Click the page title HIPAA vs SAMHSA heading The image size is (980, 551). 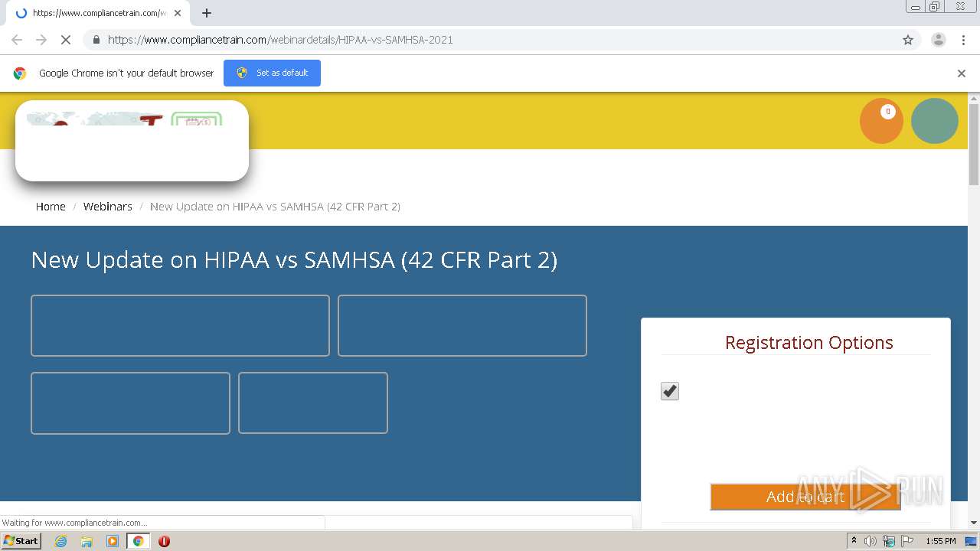coord(294,260)
